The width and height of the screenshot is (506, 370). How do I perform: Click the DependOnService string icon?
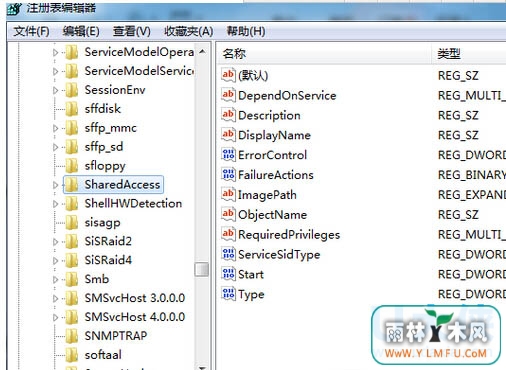[228, 95]
